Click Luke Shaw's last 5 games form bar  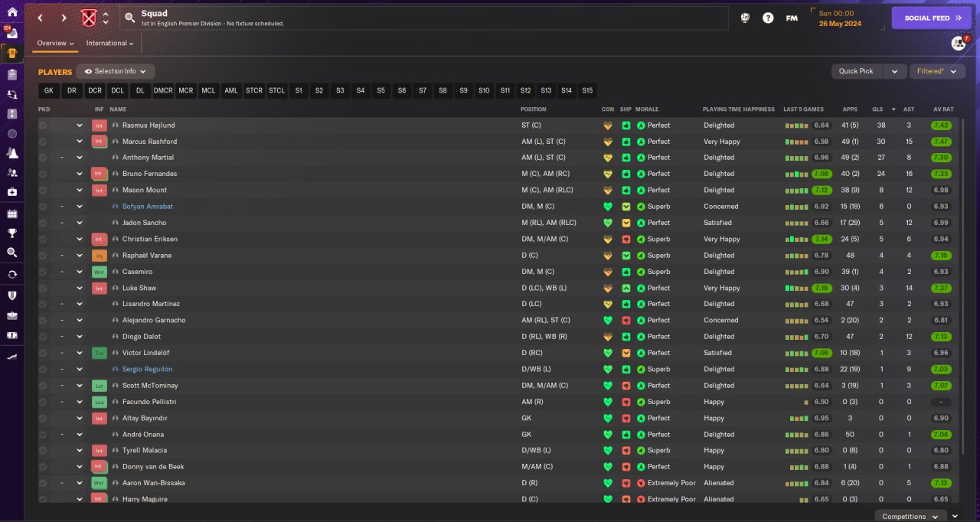tap(797, 288)
